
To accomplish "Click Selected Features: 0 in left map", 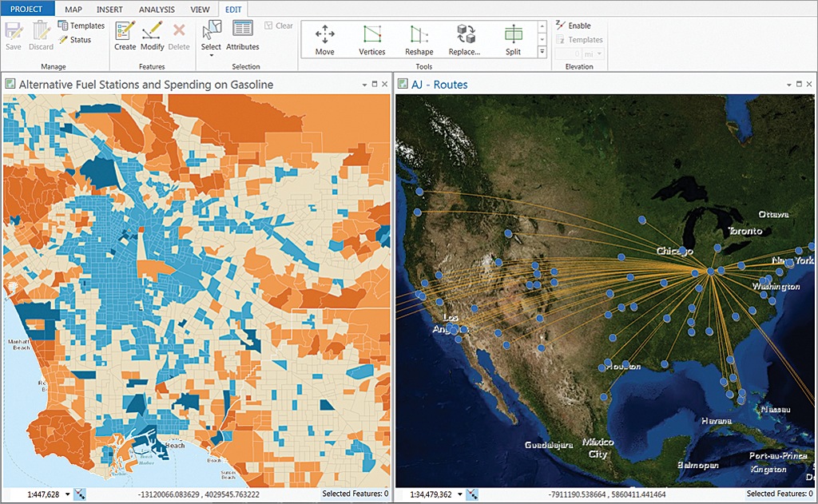I will (355, 494).
